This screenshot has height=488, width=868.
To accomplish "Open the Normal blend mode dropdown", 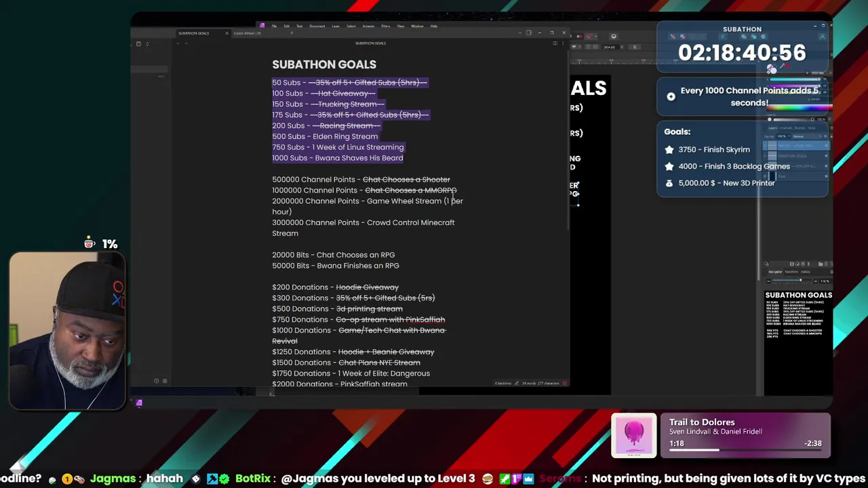I will (x=807, y=136).
